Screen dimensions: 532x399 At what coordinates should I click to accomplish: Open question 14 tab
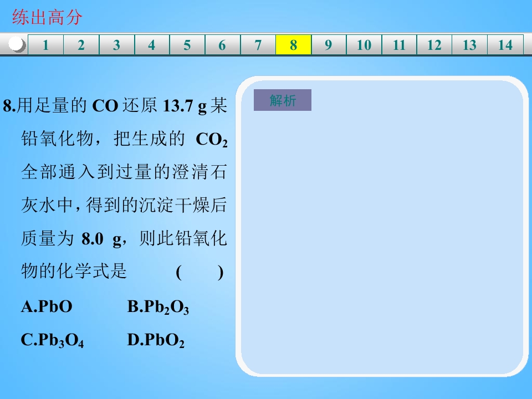coord(505,45)
